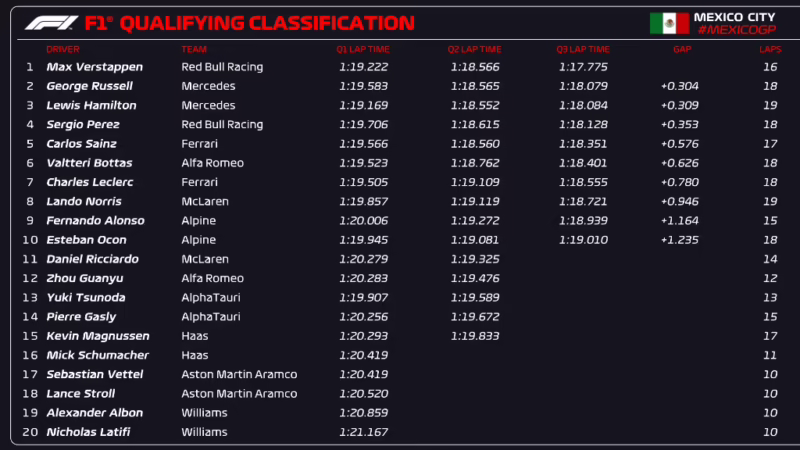Click the LAPS column header
Screen dimensions: 800x450
point(769,49)
